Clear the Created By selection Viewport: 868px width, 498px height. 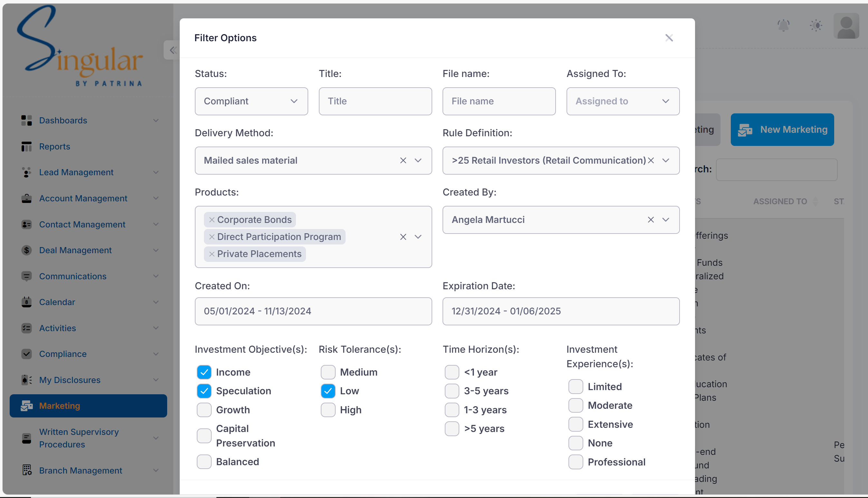(x=651, y=220)
